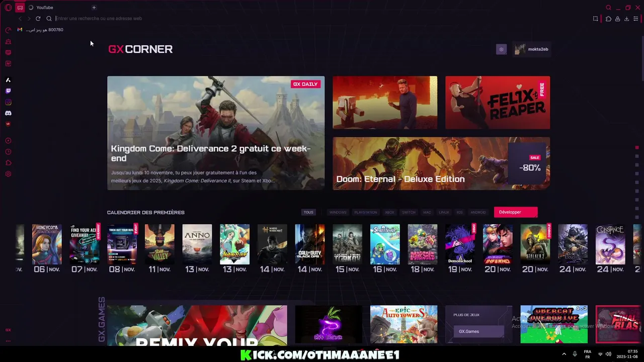
Task: Open GX Corner settings gear button
Action: (x=501, y=49)
